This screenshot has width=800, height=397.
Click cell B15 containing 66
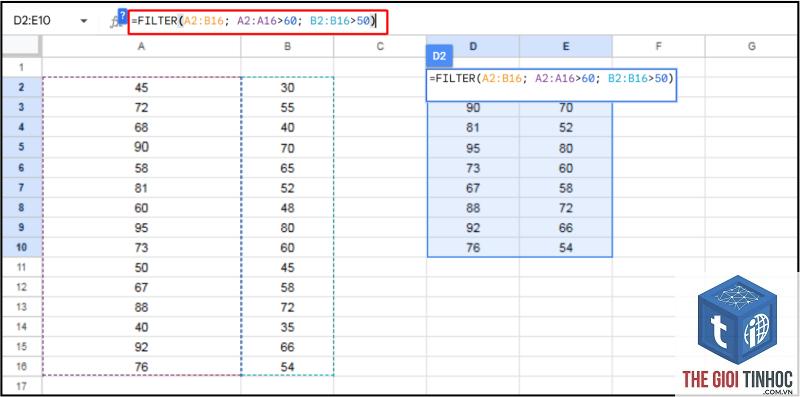click(x=287, y=347)
